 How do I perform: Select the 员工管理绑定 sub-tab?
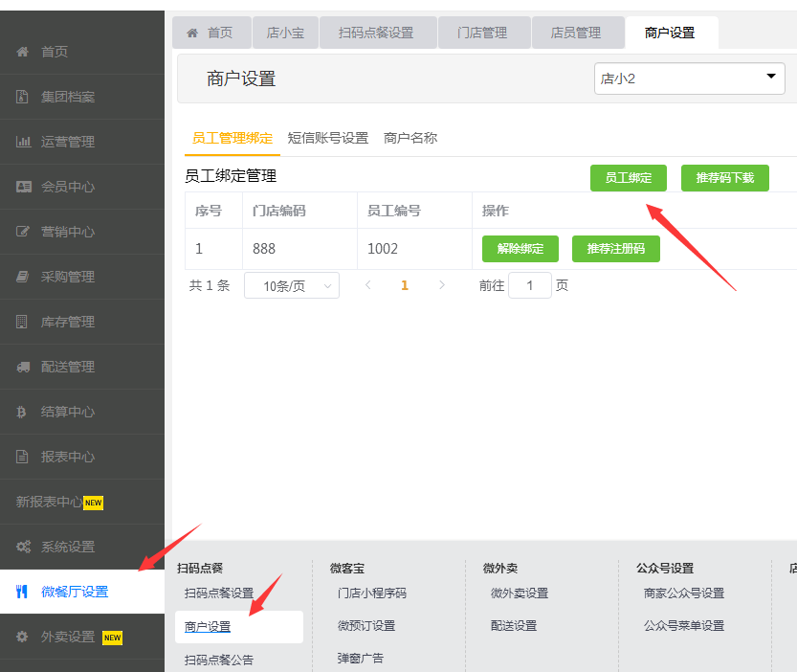(x=232, y=138)
